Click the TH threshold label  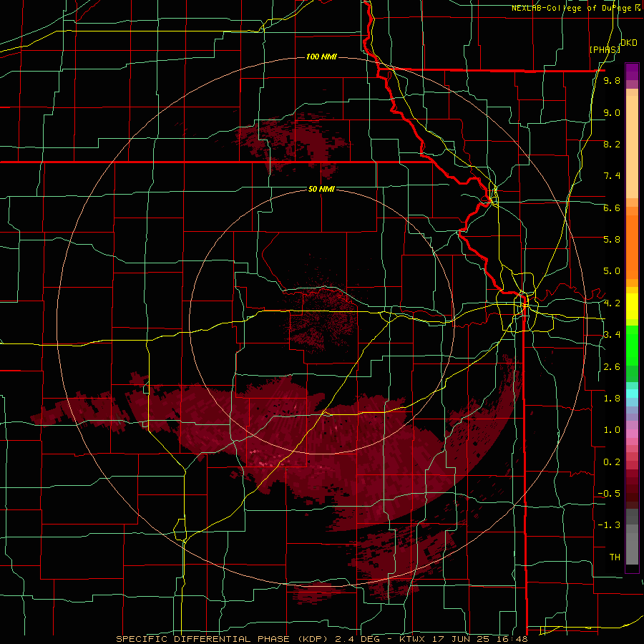click(615, 557)
